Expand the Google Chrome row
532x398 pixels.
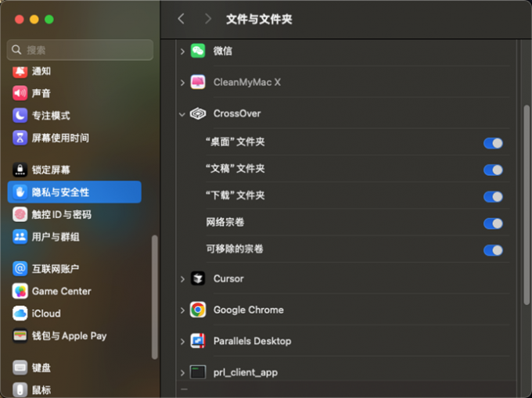(x=182, y=310)
